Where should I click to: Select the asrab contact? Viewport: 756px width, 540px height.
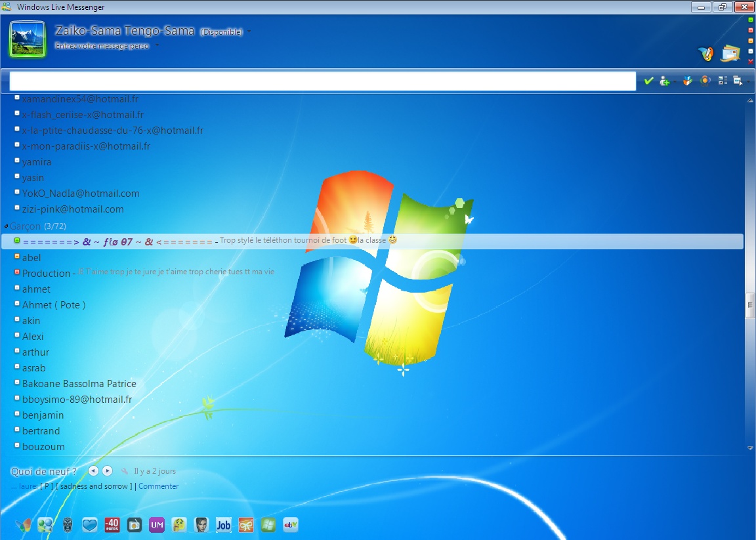pyautogui.click(x=33, y=368)
